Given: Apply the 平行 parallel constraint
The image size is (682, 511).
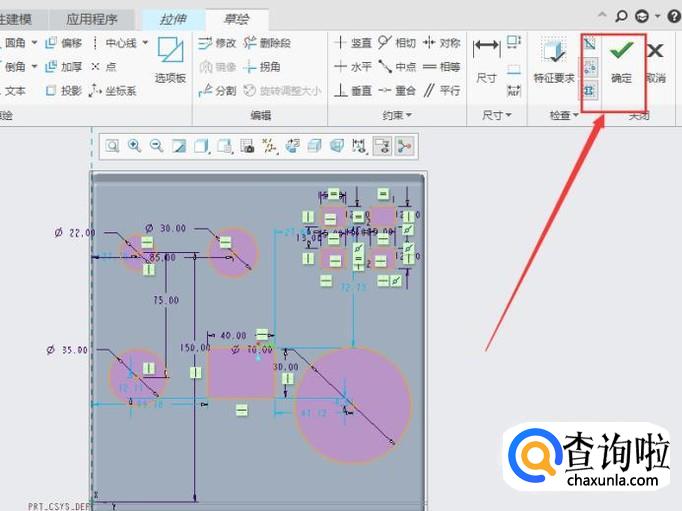Looking at the screenshot, I should point(441,90).
